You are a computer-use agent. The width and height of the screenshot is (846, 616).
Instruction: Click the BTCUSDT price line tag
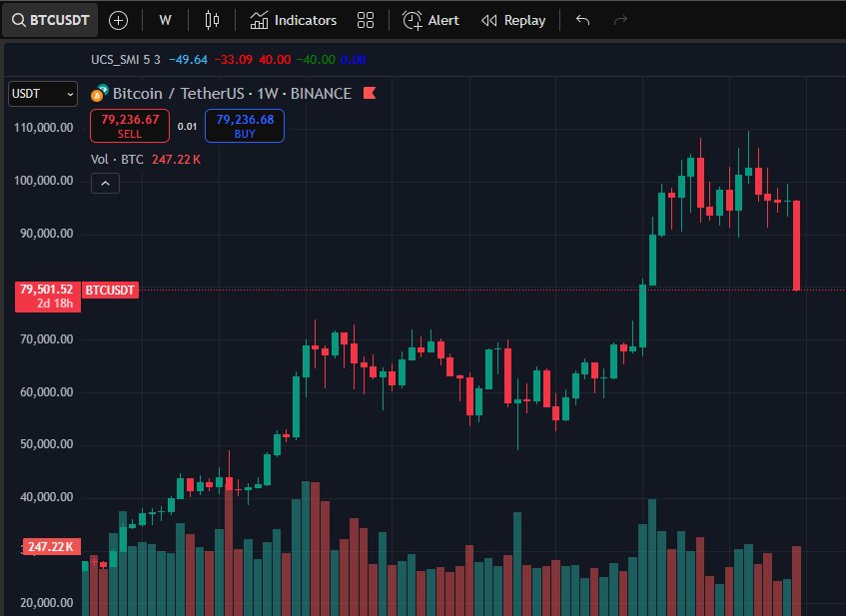point(110,291)
